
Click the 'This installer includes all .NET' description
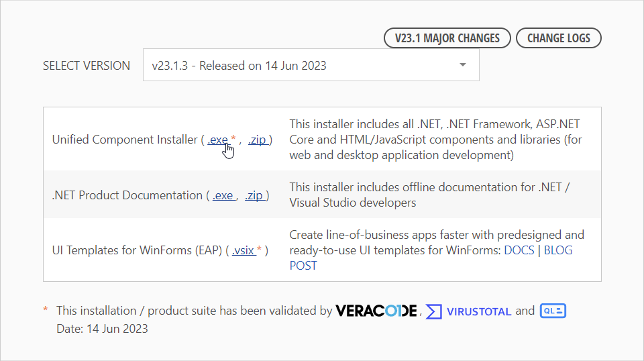click(435, 140)
